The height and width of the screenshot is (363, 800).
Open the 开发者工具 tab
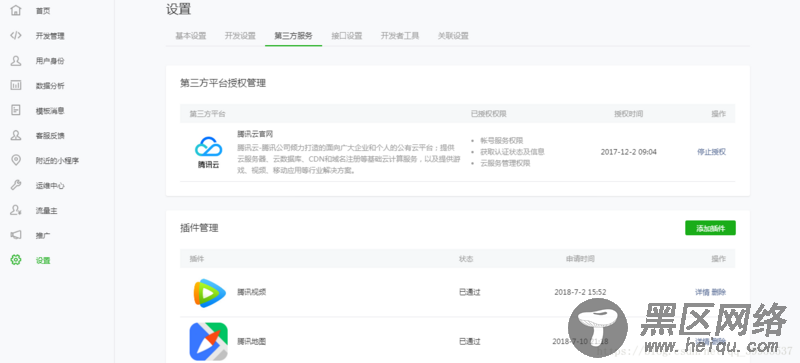400,36
